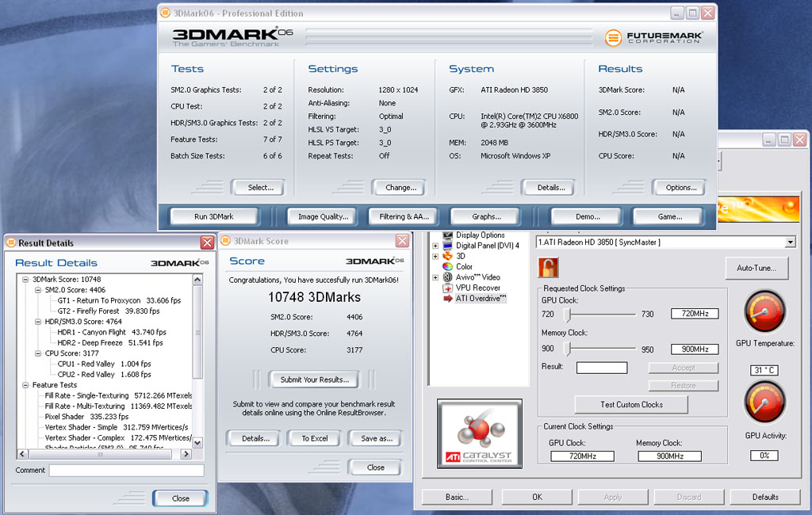Click Save as in Score window
The image size is (812, 515).
click(377, 438)
